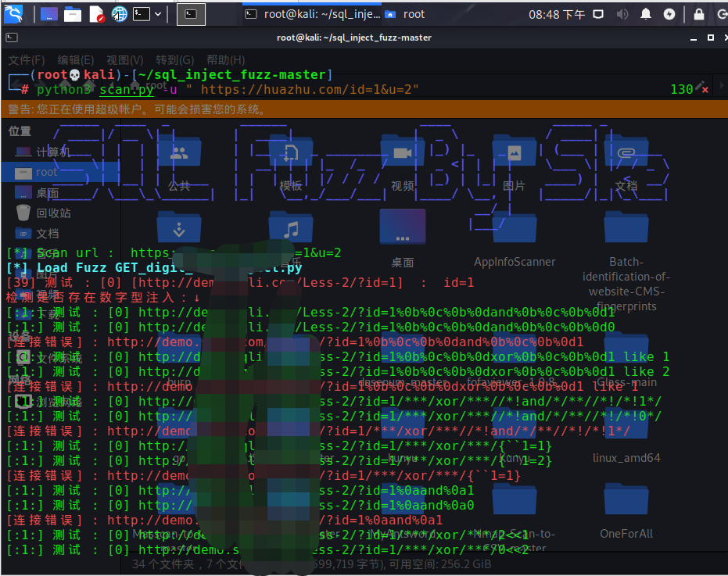Click the power manager lightning icon
This screenshot has height=576, width=728.
click(x=669, y=14)
